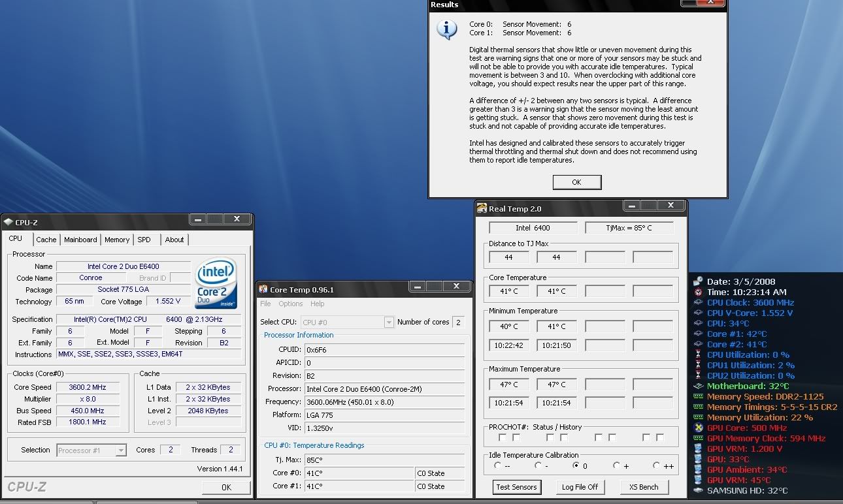Select the CPU tab in CPU-Z
843x504 pixels.
click(x=16, y=239)
